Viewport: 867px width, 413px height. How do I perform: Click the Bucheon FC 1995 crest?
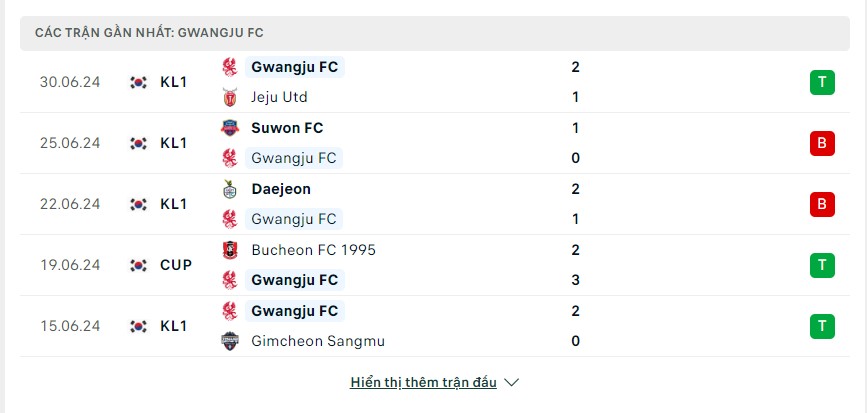(229, 250)
